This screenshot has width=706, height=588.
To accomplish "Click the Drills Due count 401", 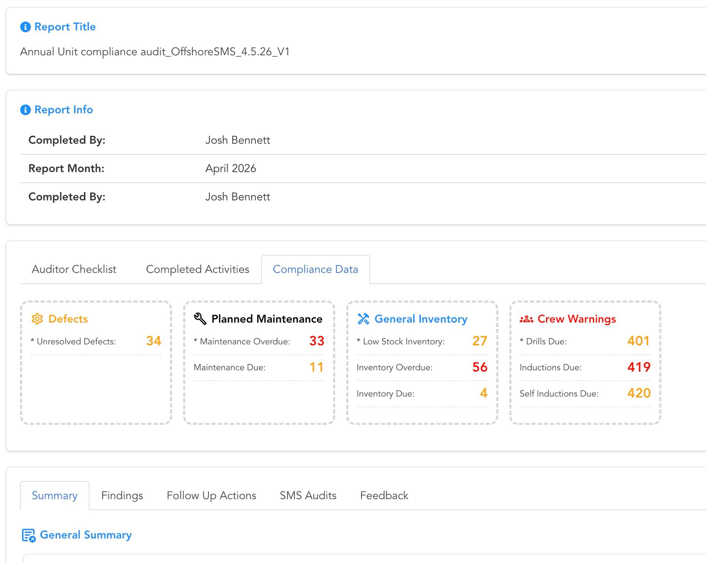I will (639, 341).
